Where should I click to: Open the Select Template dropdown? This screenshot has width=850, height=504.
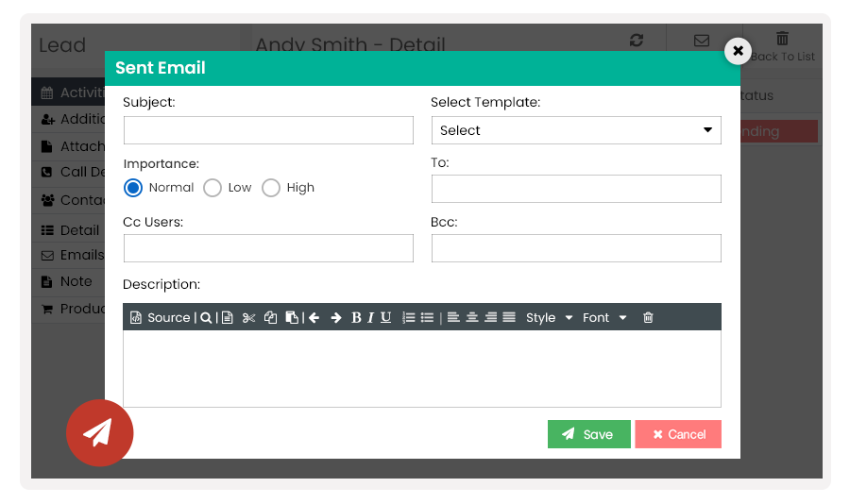tap(576, 130)
